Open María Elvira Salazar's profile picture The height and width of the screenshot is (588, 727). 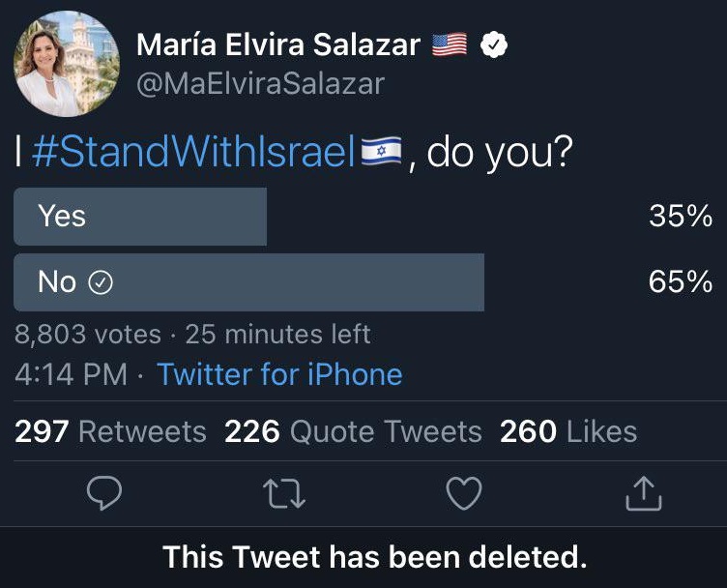click(x=66, y=65)
